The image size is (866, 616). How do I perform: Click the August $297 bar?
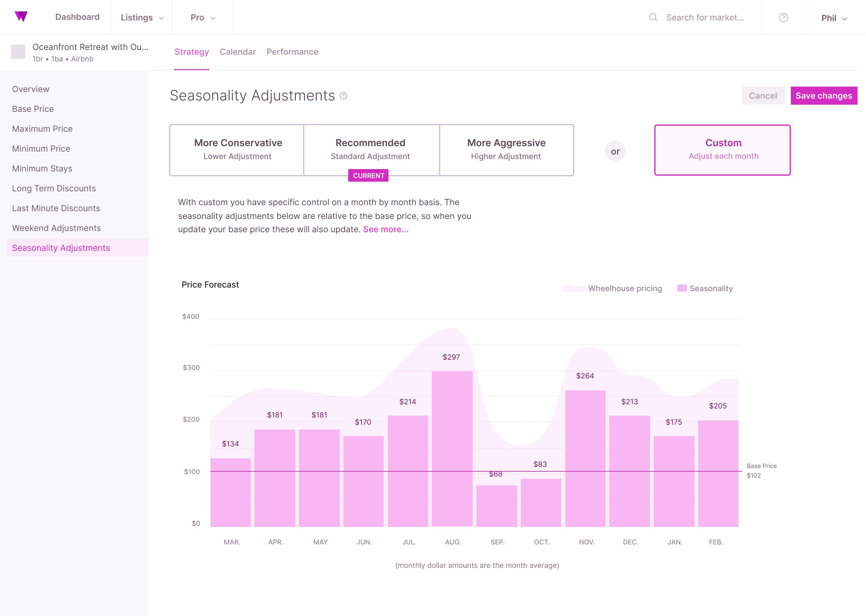pyautogui.click(x=452, y=449)
